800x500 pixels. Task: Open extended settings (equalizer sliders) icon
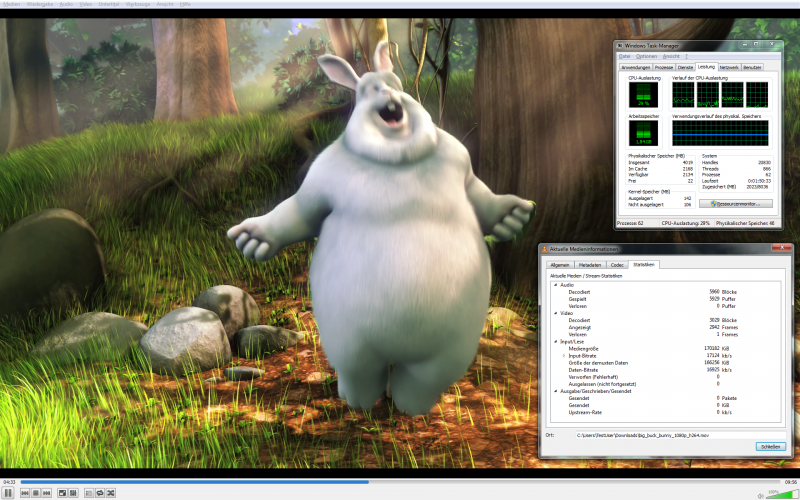[73, 493]
